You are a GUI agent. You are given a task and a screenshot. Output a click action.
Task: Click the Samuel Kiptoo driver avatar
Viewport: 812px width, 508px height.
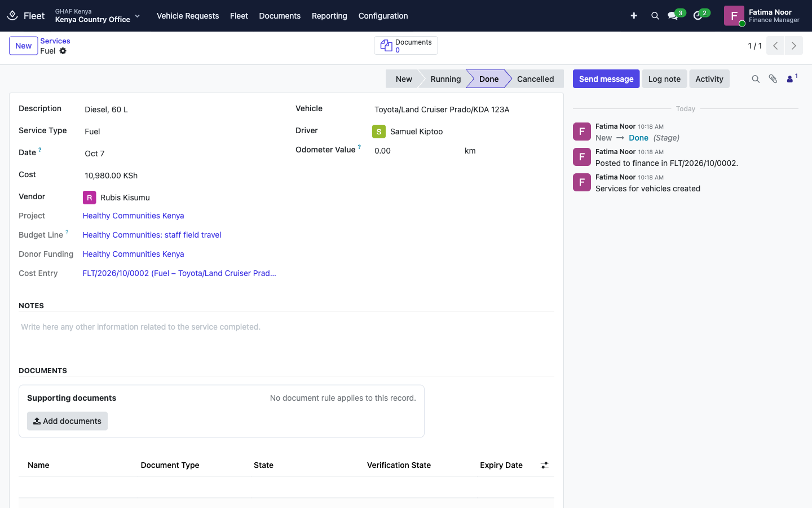[x=379, y=132]
